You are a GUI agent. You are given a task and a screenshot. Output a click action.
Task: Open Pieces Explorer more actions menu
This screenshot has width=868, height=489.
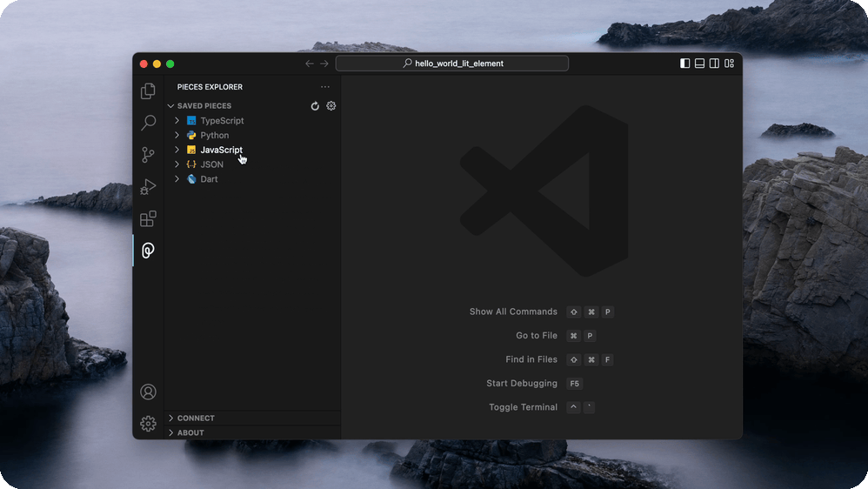(x=325, y=87)
